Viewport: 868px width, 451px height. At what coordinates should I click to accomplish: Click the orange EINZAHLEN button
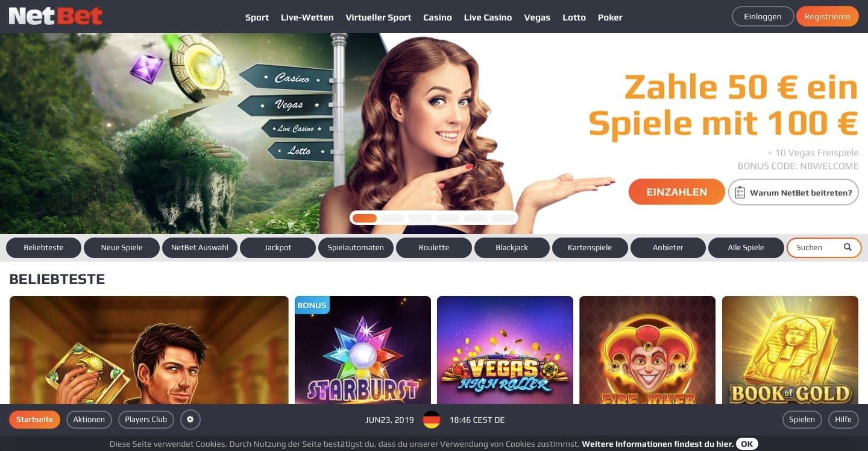677,192
